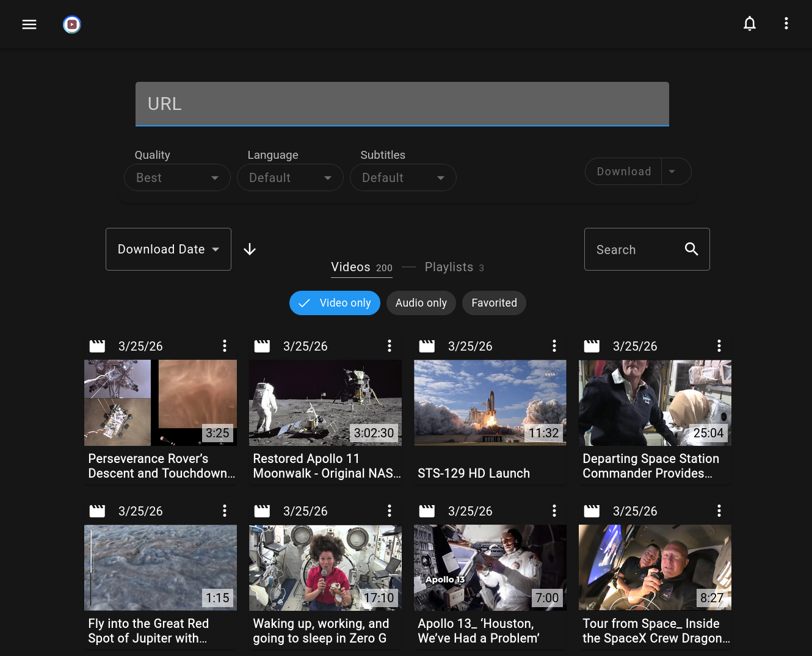Open Restored Apollo 11 Moonwalk thumbnail

click(325, 403)
